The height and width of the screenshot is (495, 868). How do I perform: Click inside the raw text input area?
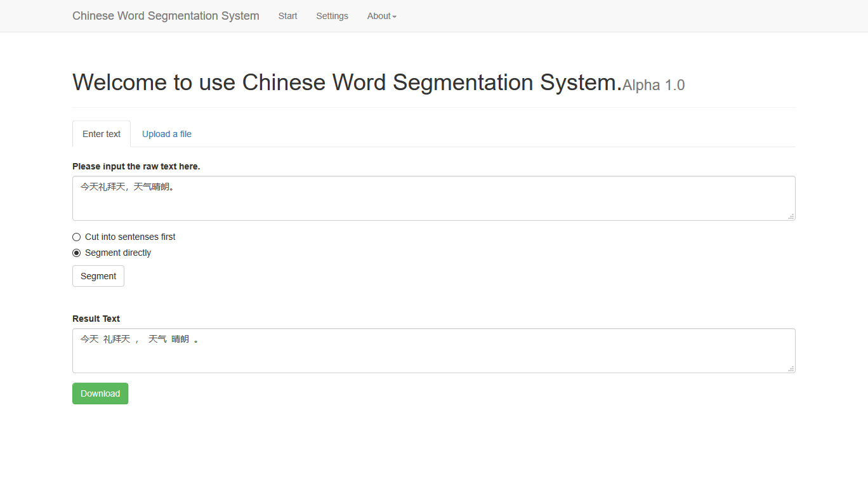point(433,198)
